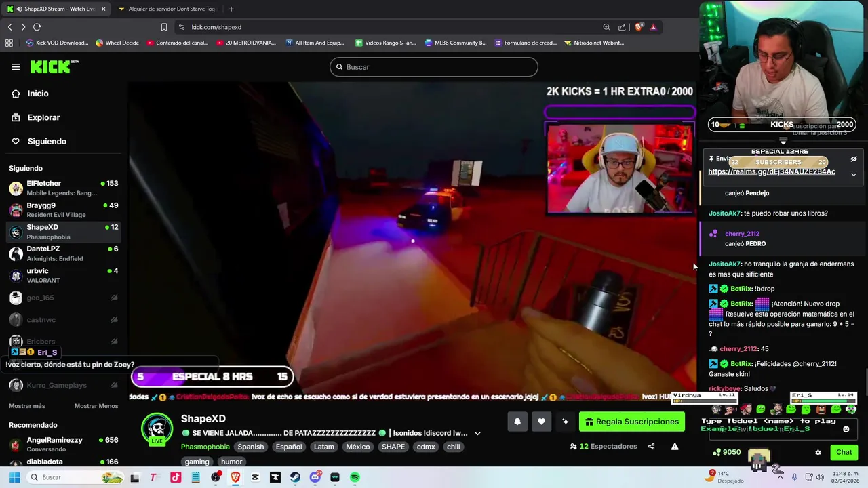868x488 pixels.
Task: Open Braygg9's channel
Action: click(64, 210)
